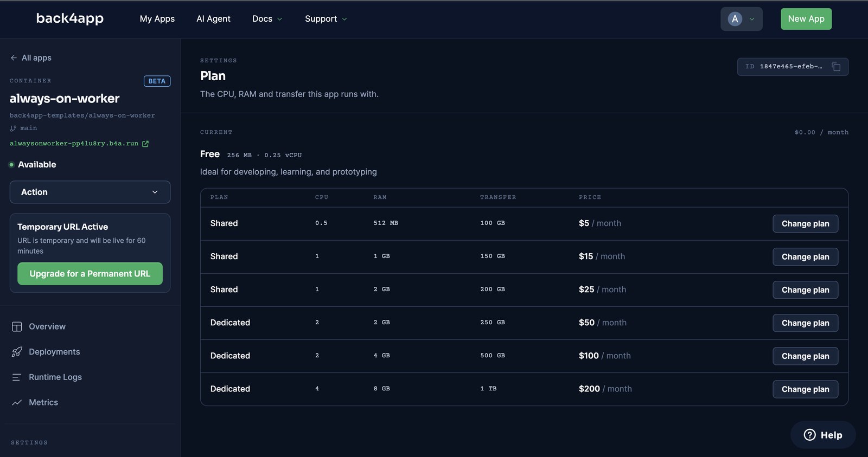Go to My Apps

[x=157, y=18]
